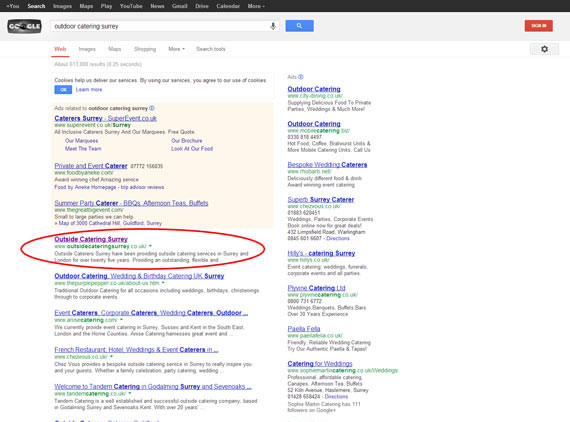Open Images in the top black bar

(x=62, y=6)
